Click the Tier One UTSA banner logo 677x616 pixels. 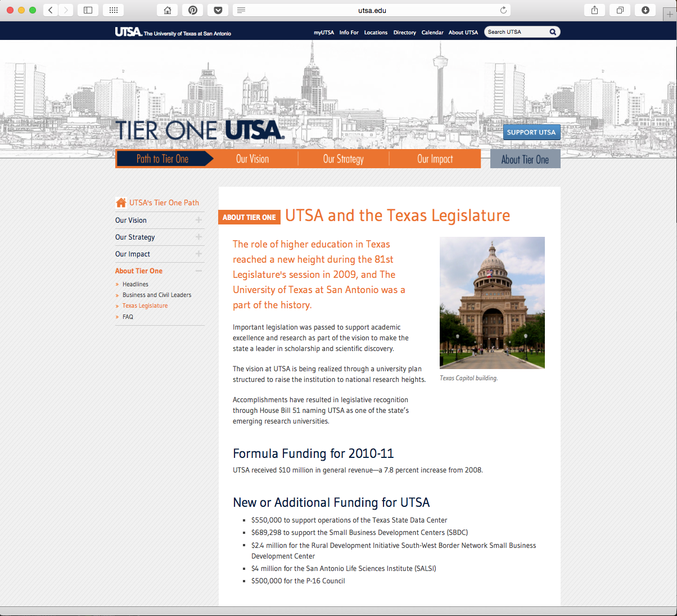coord(200,130)
